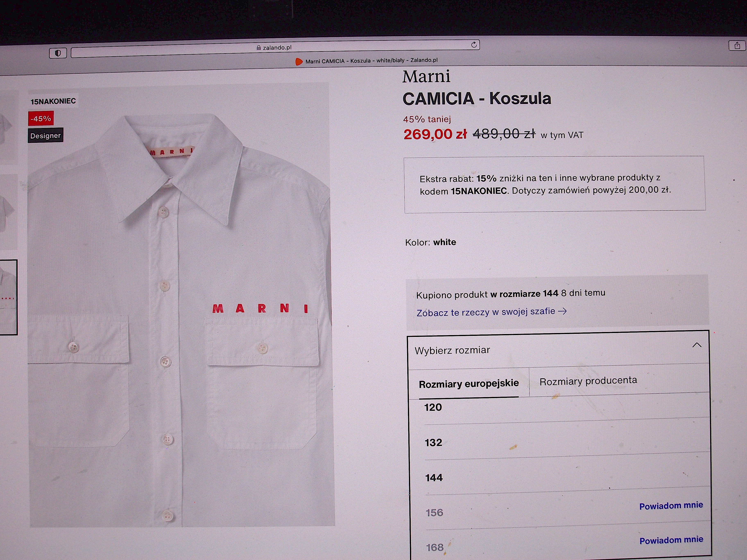
Task: Click the 269,00 zł sale price
Action: click(435, 134)
